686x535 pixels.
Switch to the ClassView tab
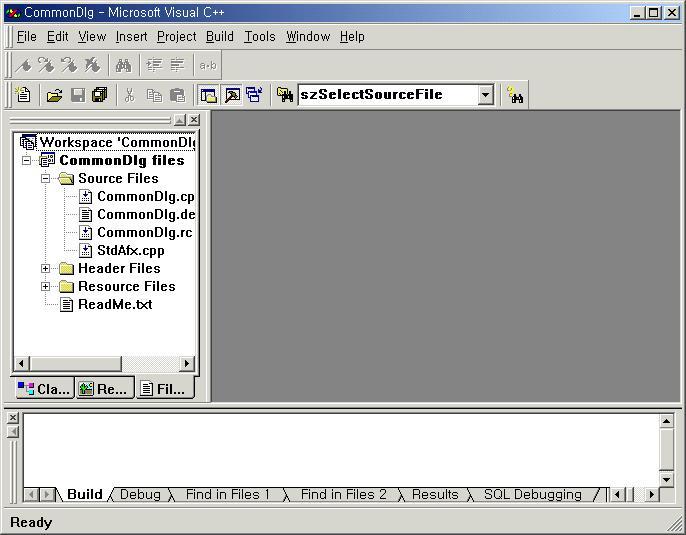(45, 388)
